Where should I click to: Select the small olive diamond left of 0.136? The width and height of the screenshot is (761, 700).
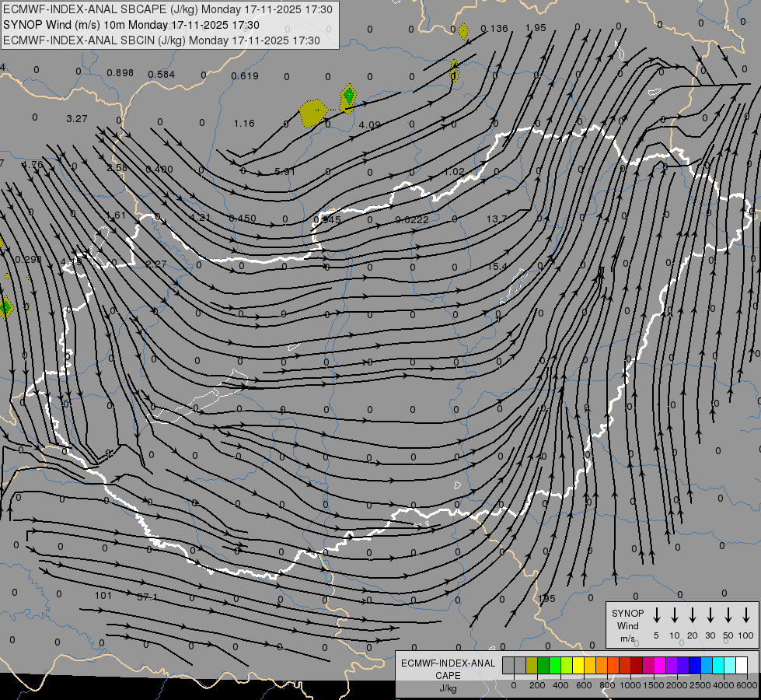pyautogui.click(x=463, y=32)
